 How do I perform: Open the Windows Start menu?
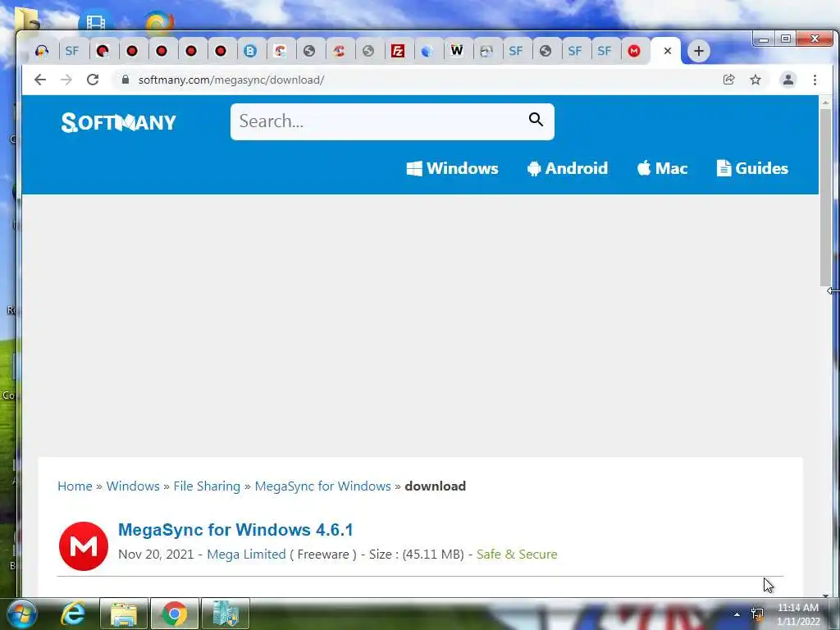(22, 614)
